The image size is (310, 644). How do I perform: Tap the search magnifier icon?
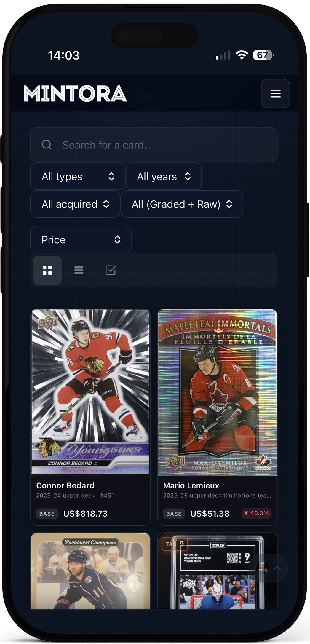[47, 145]
